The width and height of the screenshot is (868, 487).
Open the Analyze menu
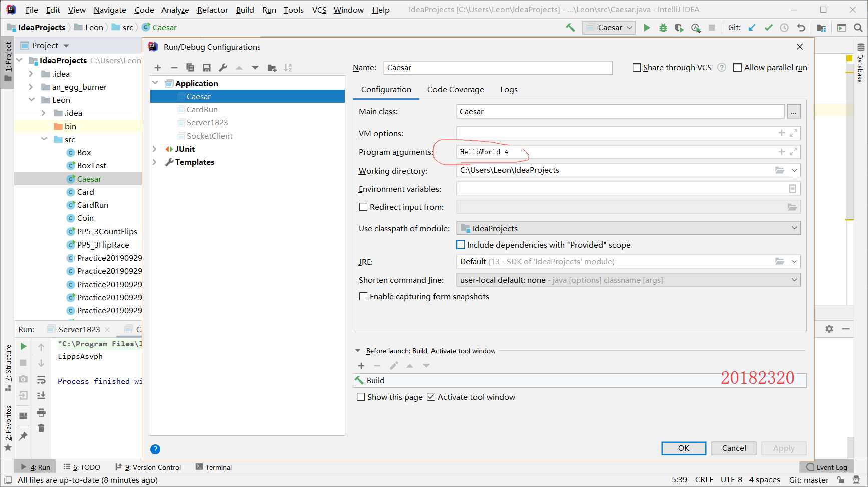[x=175, y=10]
